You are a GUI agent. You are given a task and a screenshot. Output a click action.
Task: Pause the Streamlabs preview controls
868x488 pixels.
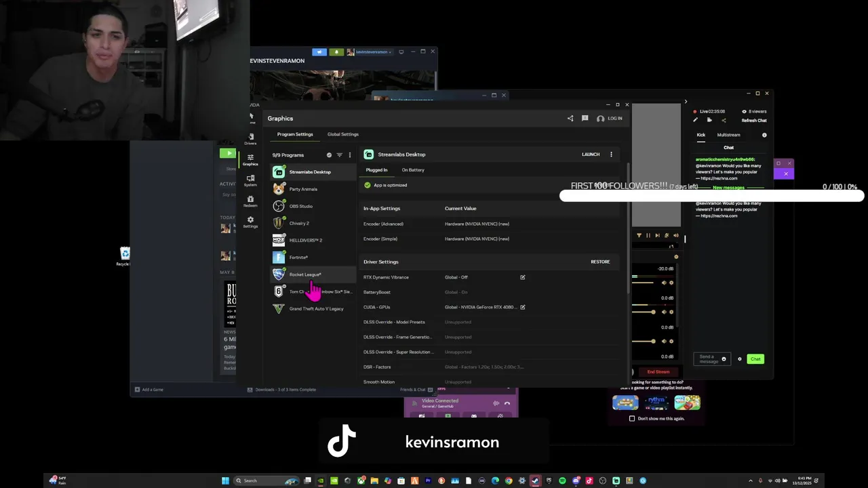coord(648,235)
